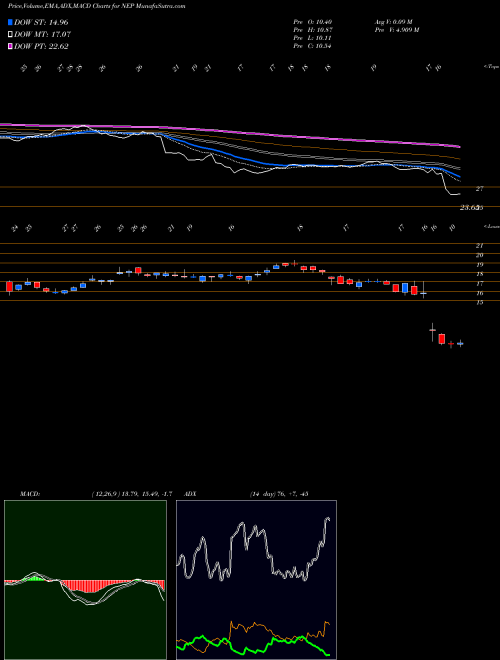This screenshot has height=660, width=500.
Task: Open the ADX indicator chart panel
Action: [x=256, y=580]
